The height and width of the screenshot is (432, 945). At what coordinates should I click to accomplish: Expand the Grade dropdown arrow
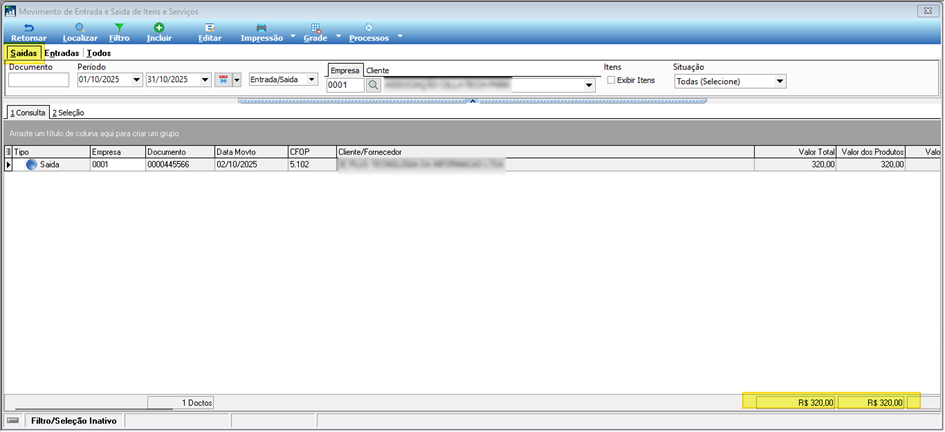pyautogui.click(x=338, y=36)
